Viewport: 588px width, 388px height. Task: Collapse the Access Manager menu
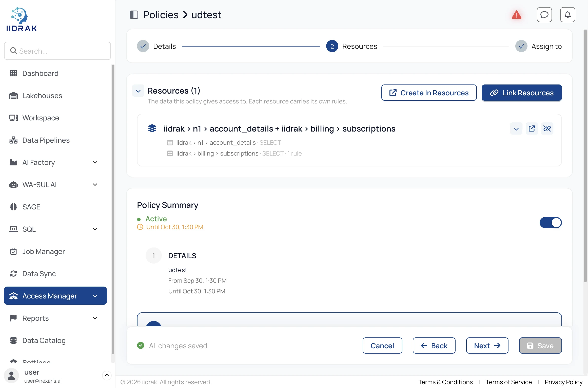coord(95,296)
